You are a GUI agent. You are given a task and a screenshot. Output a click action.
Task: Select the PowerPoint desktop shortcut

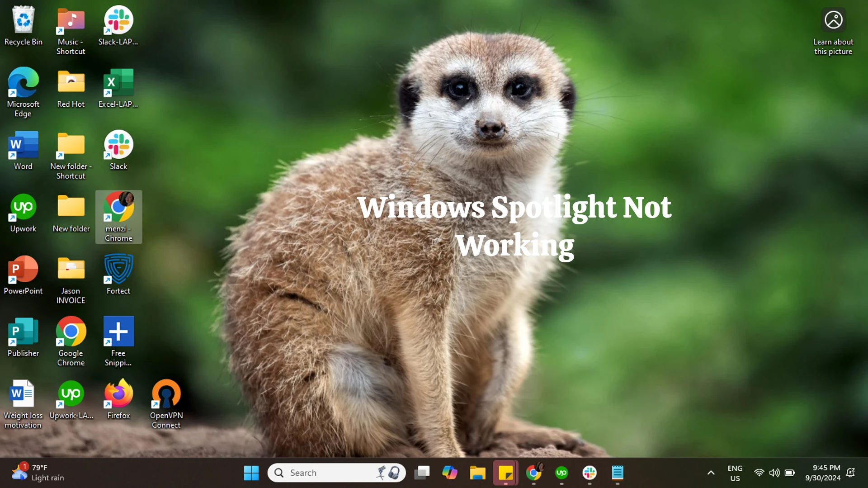23,275
